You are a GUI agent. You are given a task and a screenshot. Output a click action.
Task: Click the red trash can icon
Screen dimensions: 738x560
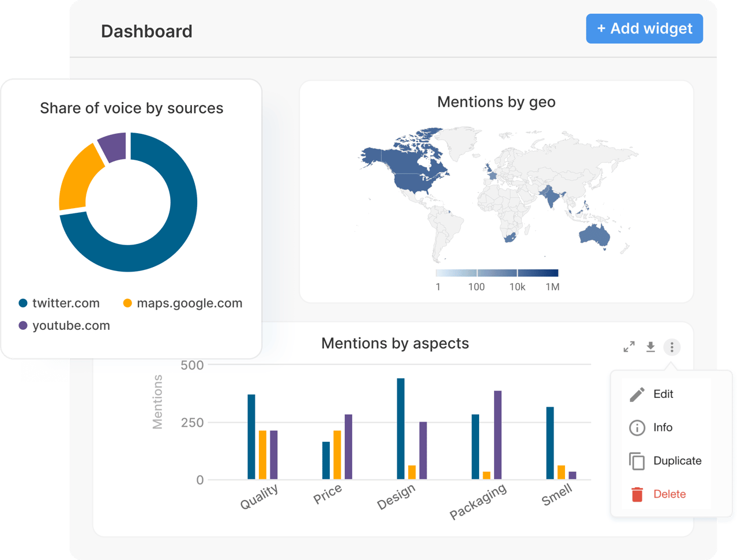click(x=637, y=494)
